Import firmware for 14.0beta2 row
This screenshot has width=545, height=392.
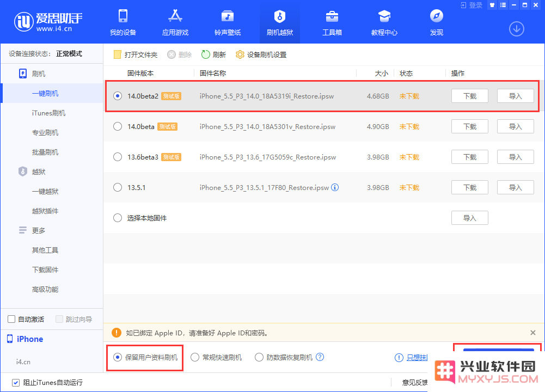click(x=516, y=96)
